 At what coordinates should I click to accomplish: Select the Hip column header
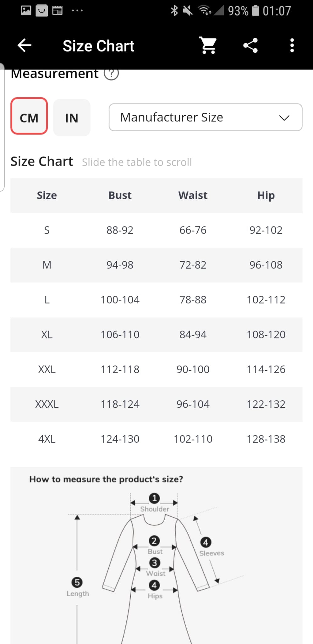[x=266, y=195]
